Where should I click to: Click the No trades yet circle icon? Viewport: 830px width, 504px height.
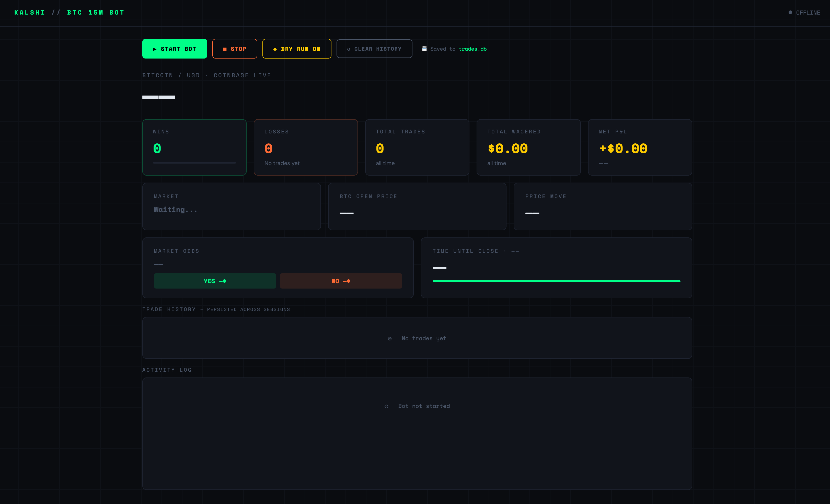pyautogui.click(x=390, y=339)
